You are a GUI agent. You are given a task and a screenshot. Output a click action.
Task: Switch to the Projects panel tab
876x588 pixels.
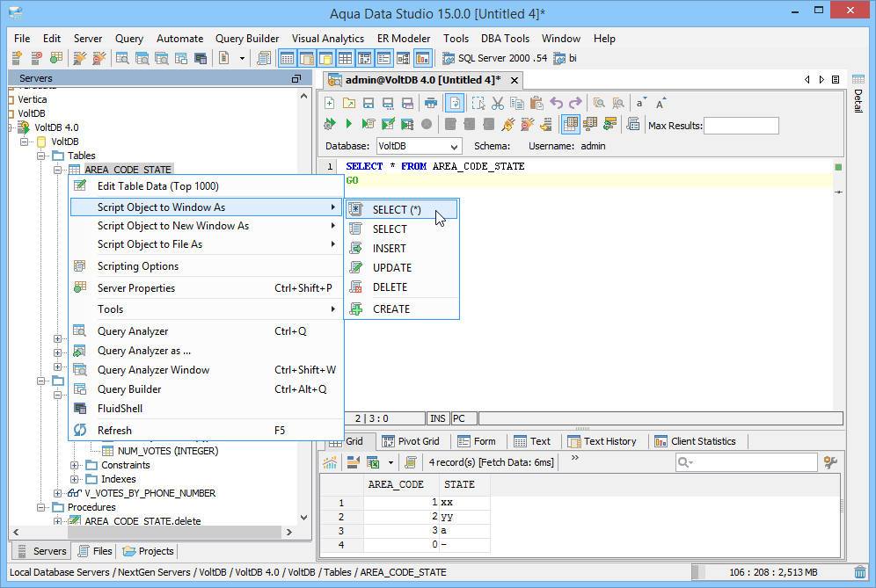(x=148, y=551)
